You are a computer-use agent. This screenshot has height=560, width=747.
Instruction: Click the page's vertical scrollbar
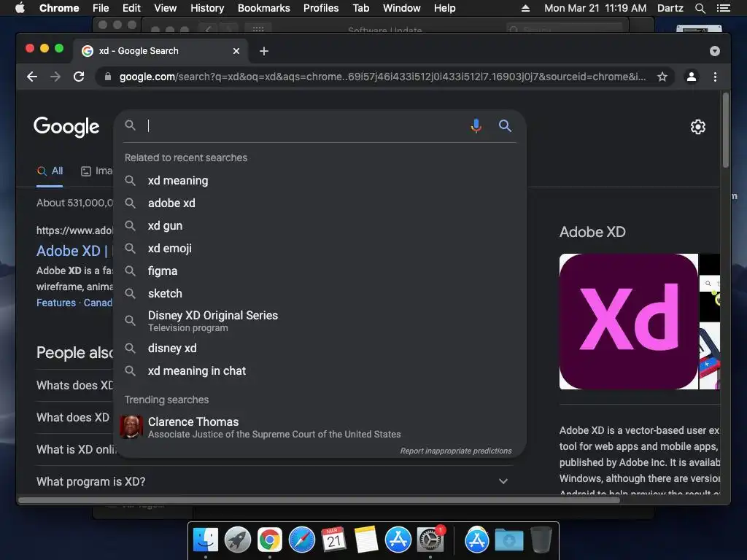(x=726, y=130)
